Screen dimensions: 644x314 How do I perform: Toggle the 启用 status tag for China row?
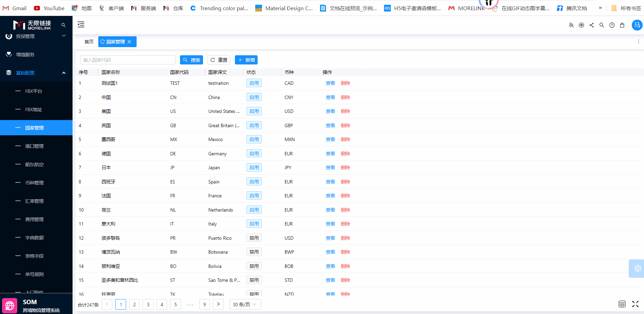[254, 97]
